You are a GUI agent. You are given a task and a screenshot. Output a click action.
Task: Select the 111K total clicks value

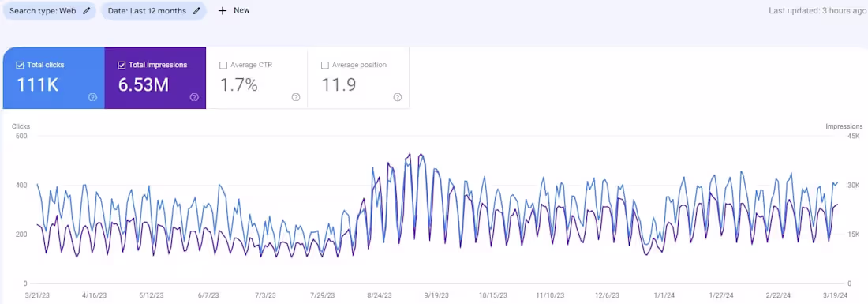pos(38,84)
